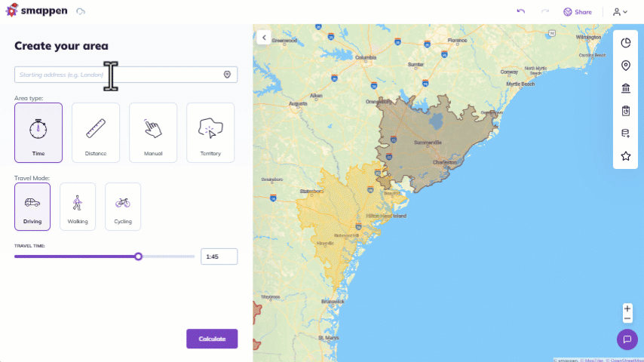Undo the last action

(521, 11)
